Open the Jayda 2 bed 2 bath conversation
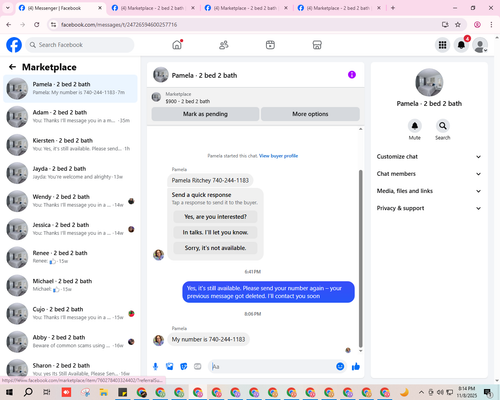The image size is (500, 400). [70, 173]
